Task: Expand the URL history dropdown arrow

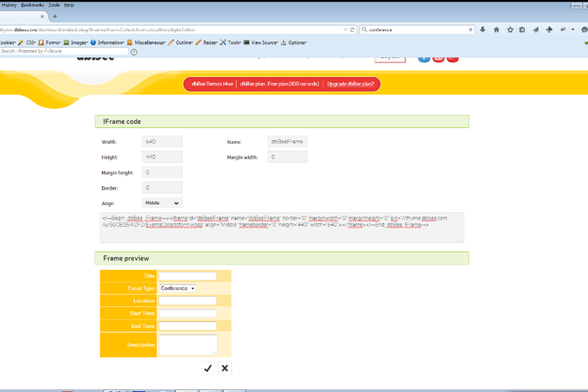Action: pos(345,29)
